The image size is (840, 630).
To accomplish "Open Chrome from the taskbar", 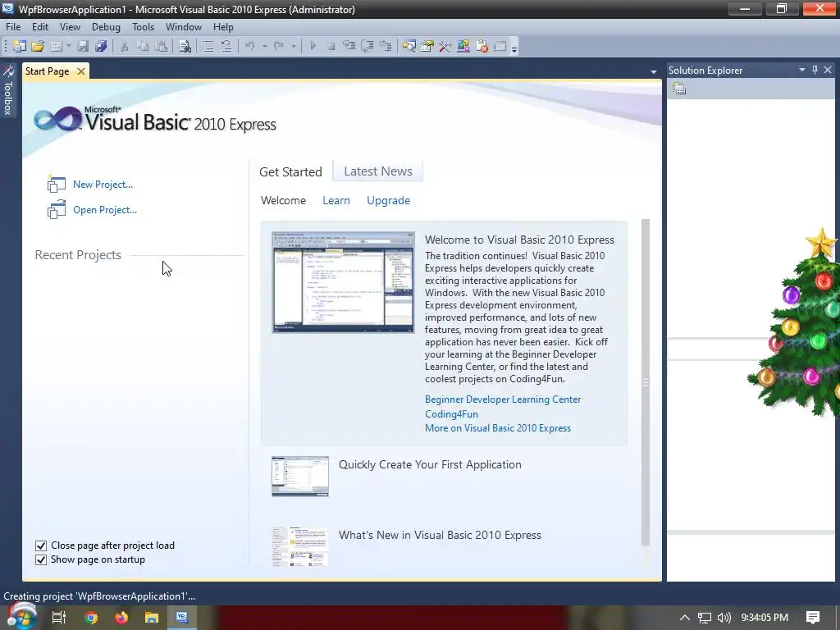I will [x=91, y=618].
